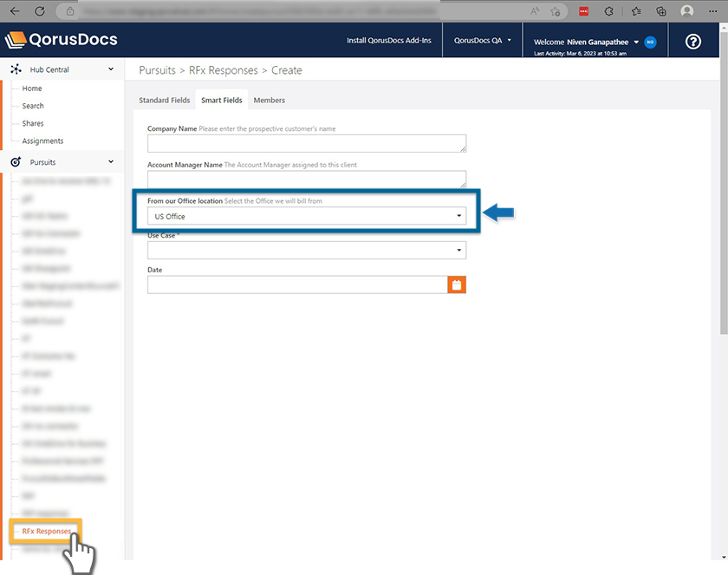Image resolution: width=728 pixels, height=575 pixels.
Task: Open RFx Responses in the sidebar
Action: point(47,531)
